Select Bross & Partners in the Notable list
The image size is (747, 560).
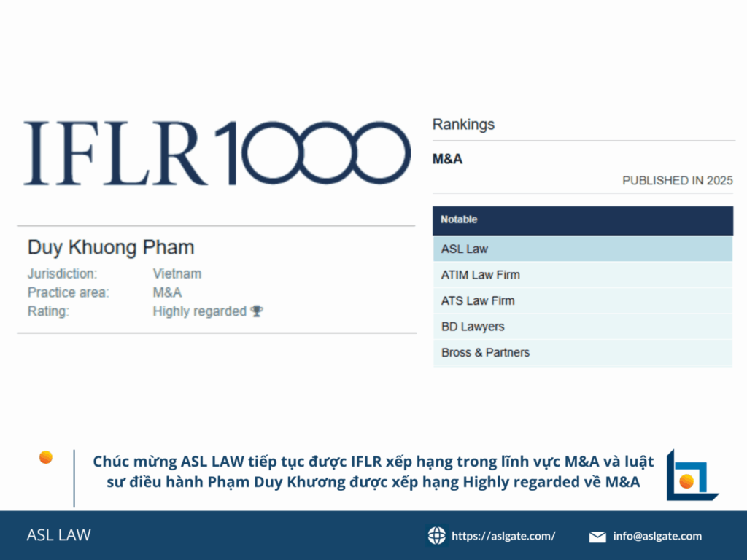(x=583, y=352)
